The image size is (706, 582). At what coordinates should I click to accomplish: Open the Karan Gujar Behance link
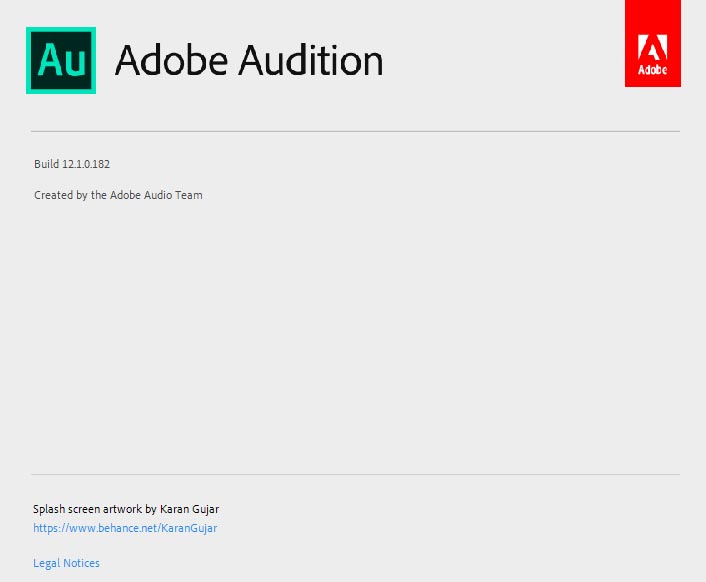tap(125, 528)
